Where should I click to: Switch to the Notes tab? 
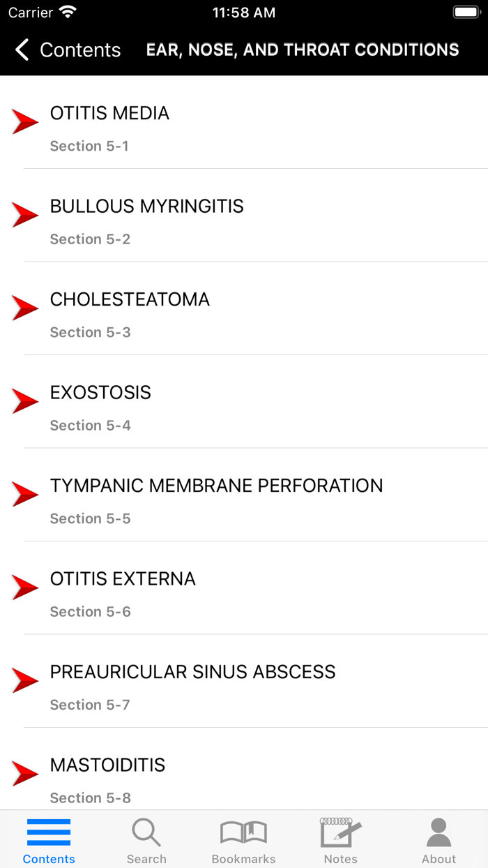tap(340, 840)
